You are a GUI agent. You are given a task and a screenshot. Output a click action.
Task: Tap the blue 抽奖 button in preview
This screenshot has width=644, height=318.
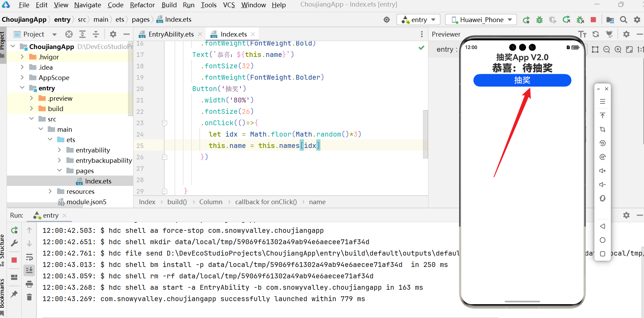(x=522, y=80)
